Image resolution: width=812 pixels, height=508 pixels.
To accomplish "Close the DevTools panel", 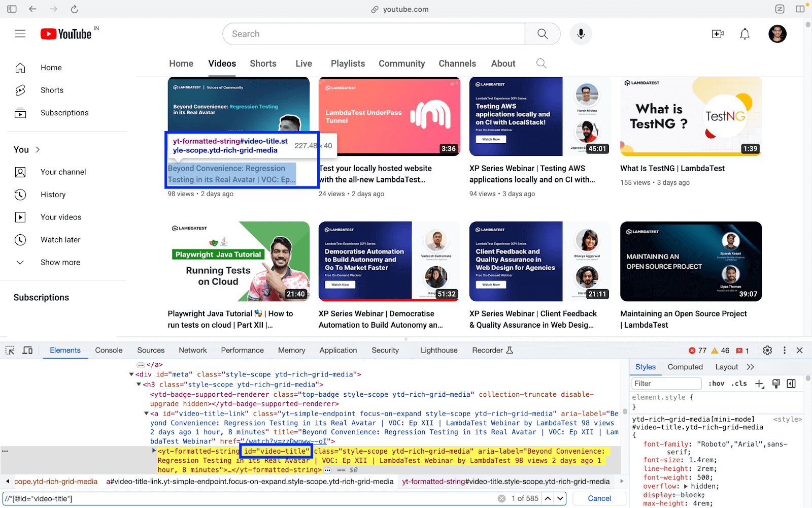I will pos(800,351).
